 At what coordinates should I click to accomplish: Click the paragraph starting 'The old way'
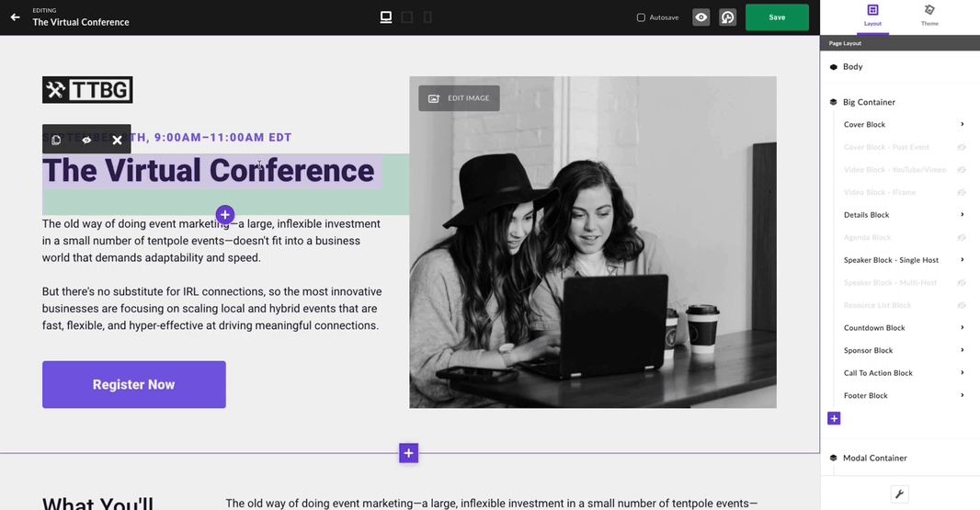[x=211, y=241]
